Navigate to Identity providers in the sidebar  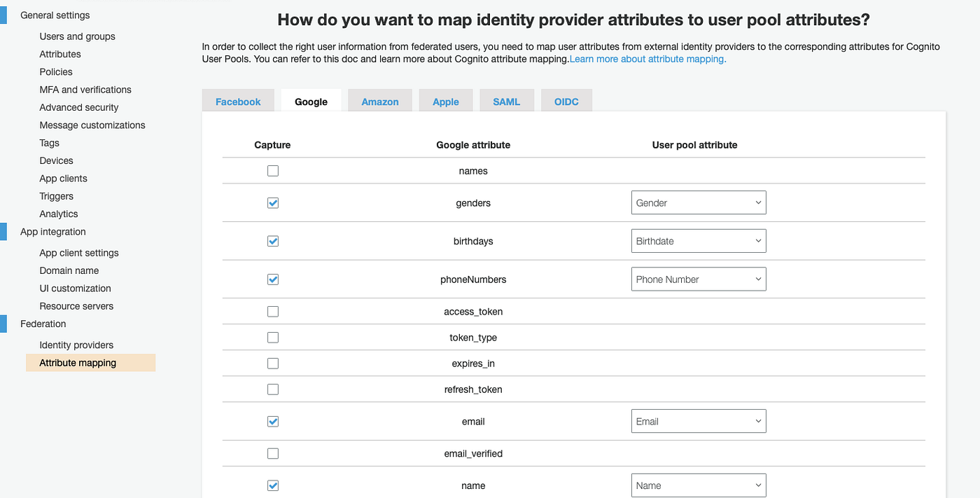pos(76,345)
